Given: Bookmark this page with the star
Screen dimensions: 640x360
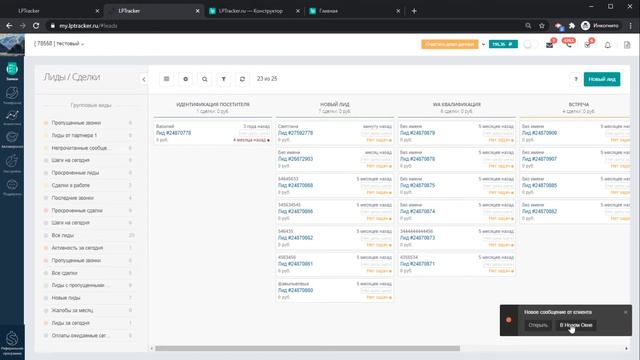Looking at the screenshot, I should 542,26.
